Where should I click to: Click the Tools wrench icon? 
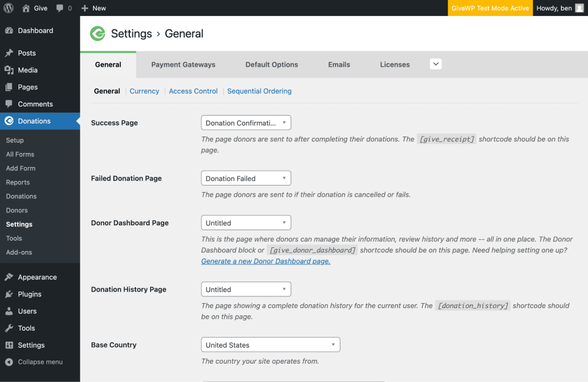pyautogui.click(x=9, y=328)
